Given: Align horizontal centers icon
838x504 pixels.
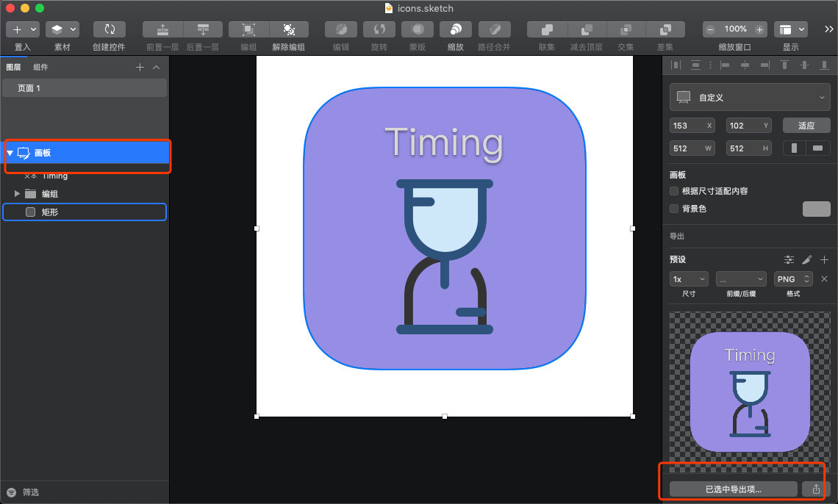Looking at the screenshot, I should pos(745,65).
